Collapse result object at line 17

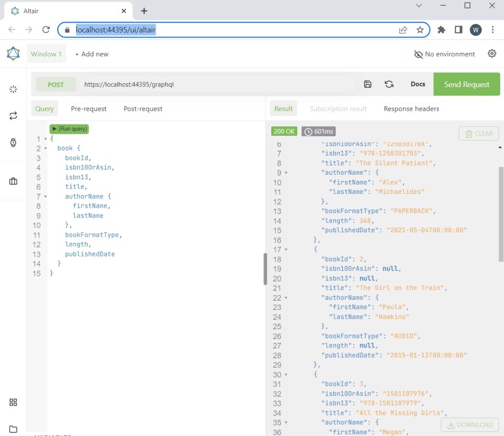click(286, 249)
